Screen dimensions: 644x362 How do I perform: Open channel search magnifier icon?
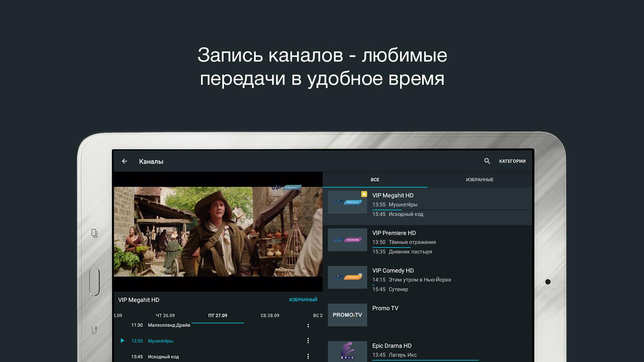point(487,161)
